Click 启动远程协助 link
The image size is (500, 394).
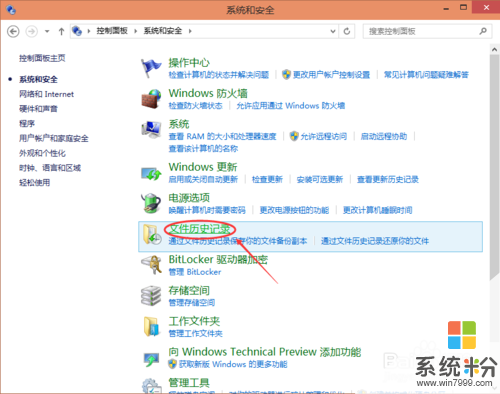(x=384, y=136)
